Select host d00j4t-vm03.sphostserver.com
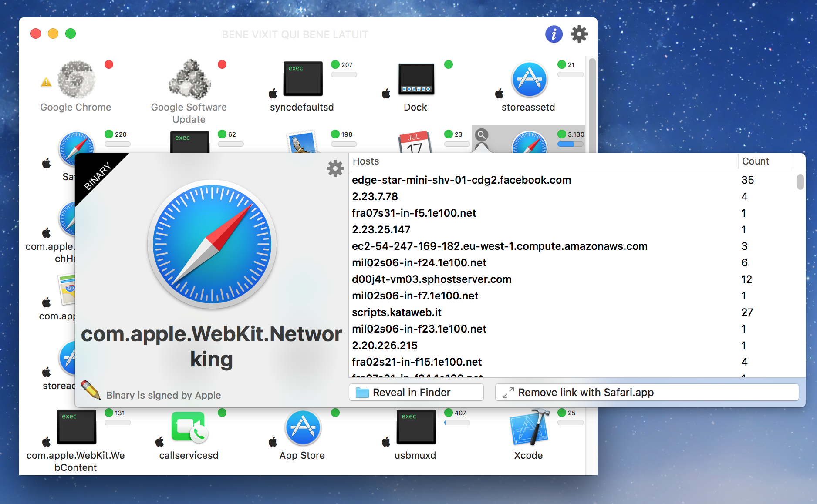 pyautogui.click(x=573, y=279)
